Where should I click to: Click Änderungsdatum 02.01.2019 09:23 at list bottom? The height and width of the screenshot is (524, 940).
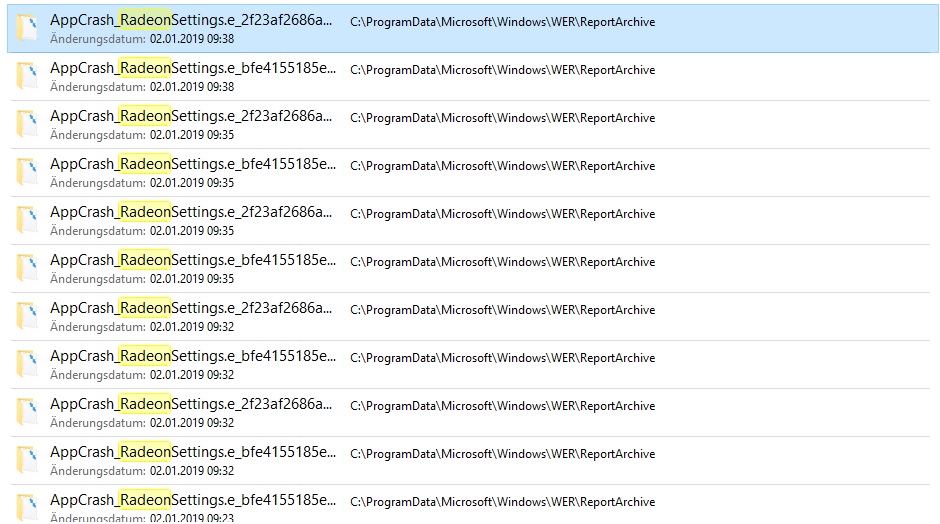[x=142, y=517]
